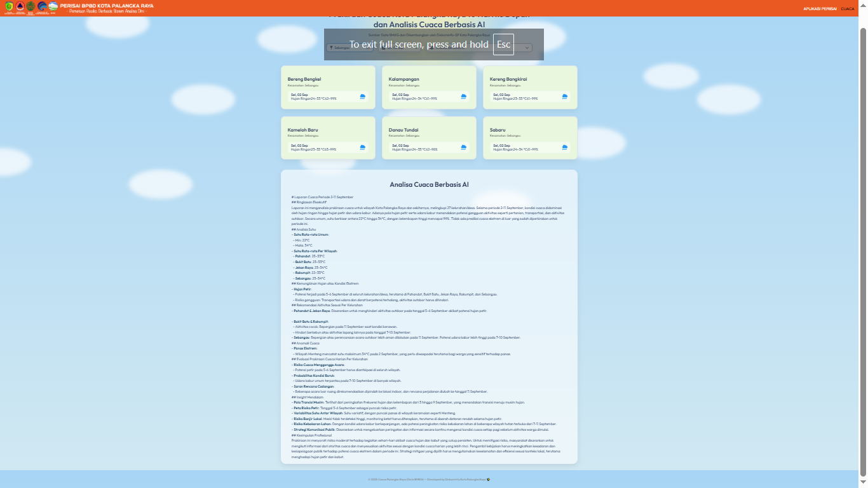
Task: Click Sel, 02 Sep forecast in Bereng Bengkel
Action: point(329,97)
